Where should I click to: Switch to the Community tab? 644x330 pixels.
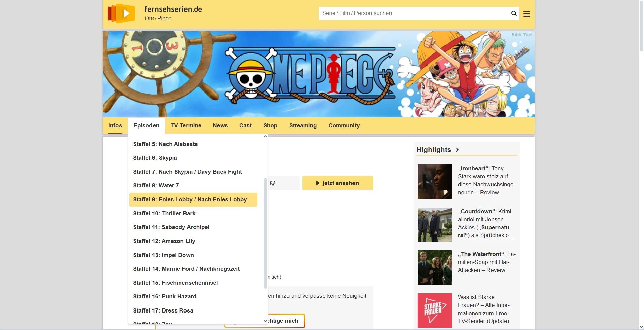[344, 125]
